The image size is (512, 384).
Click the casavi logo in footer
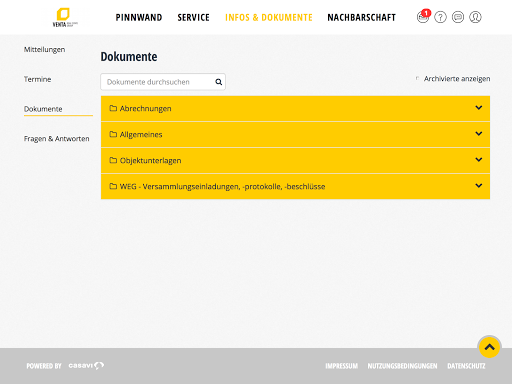point(86,366)
